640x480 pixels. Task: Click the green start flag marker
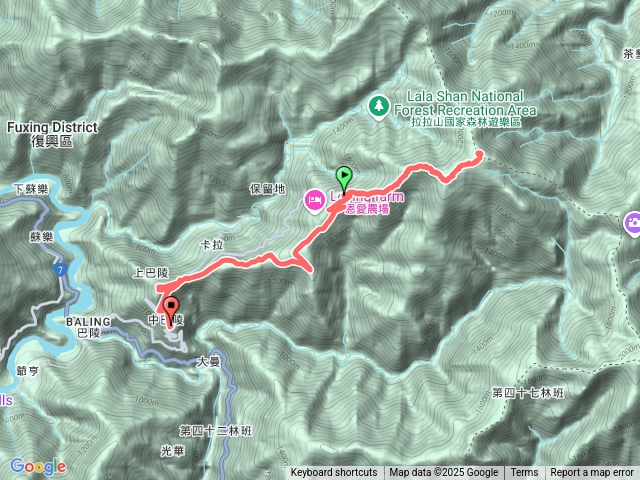tap(344, 180)
